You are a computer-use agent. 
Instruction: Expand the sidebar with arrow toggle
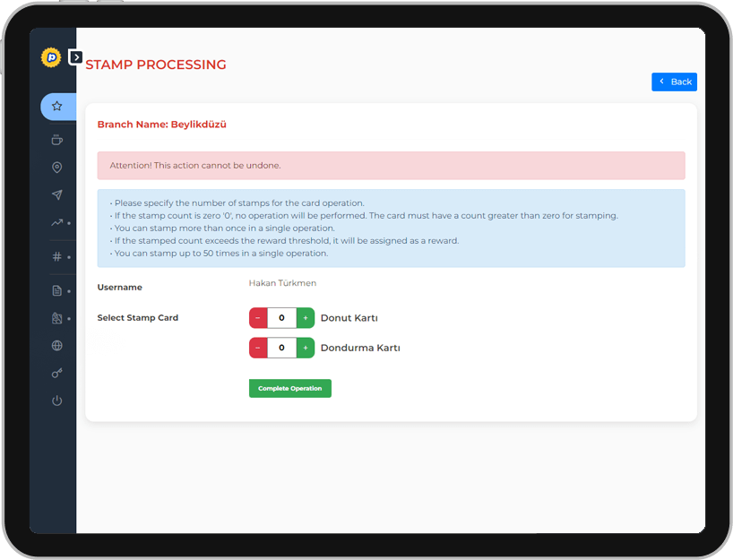pos(76,57)
